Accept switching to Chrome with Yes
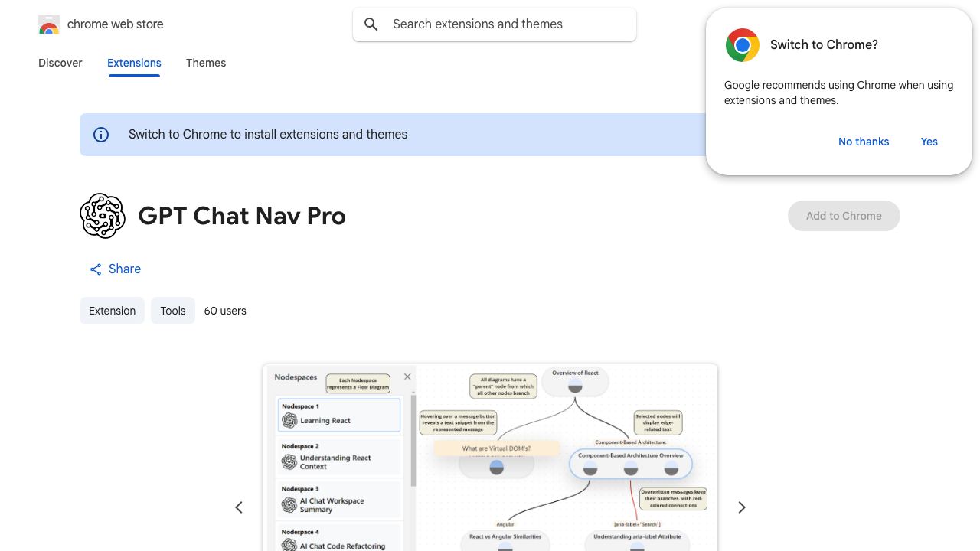This screenshot has width=980, height=551. click(x=929, y=142)
